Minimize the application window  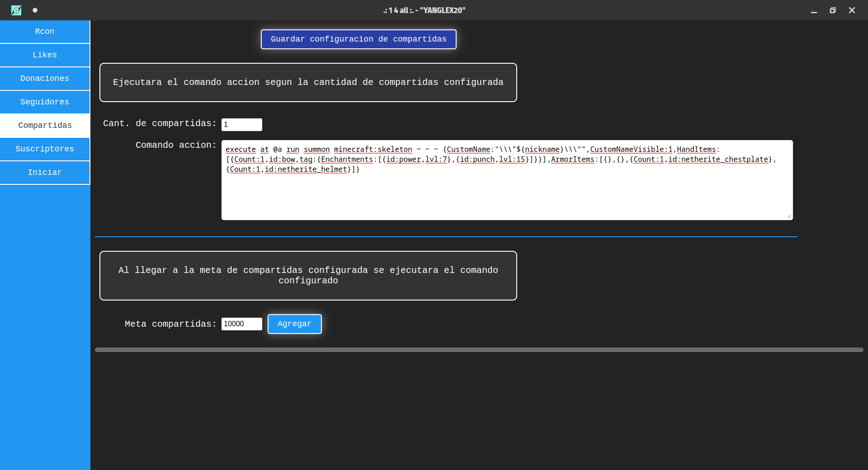pos(814,10)
